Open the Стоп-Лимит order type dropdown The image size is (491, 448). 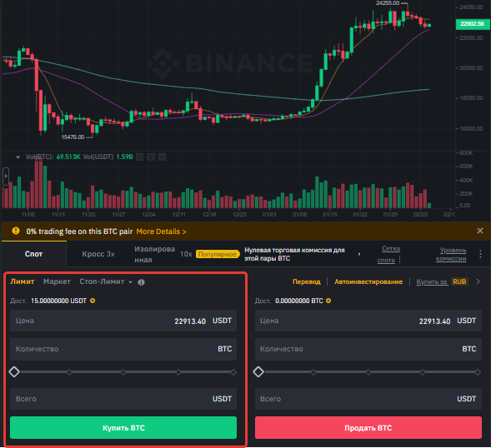[x=106, y=281]
